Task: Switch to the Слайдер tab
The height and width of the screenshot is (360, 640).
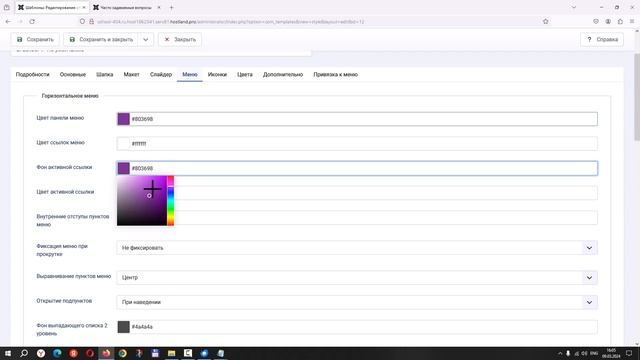Action: click(x=161, y=75)
